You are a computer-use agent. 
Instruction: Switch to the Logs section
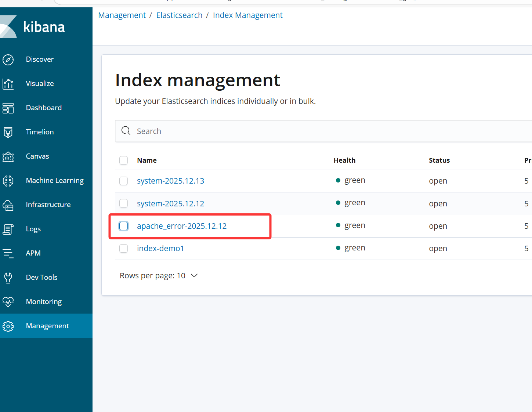point(33,229)
